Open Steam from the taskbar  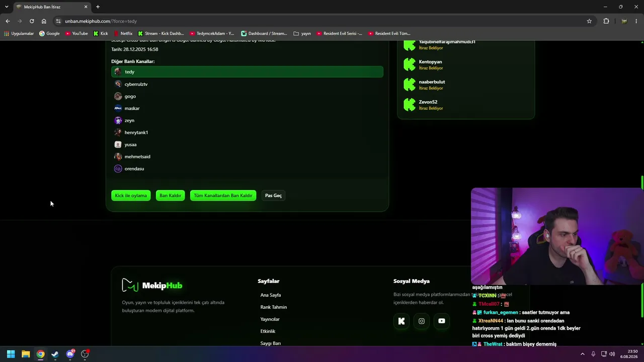[x=55, y=354]
